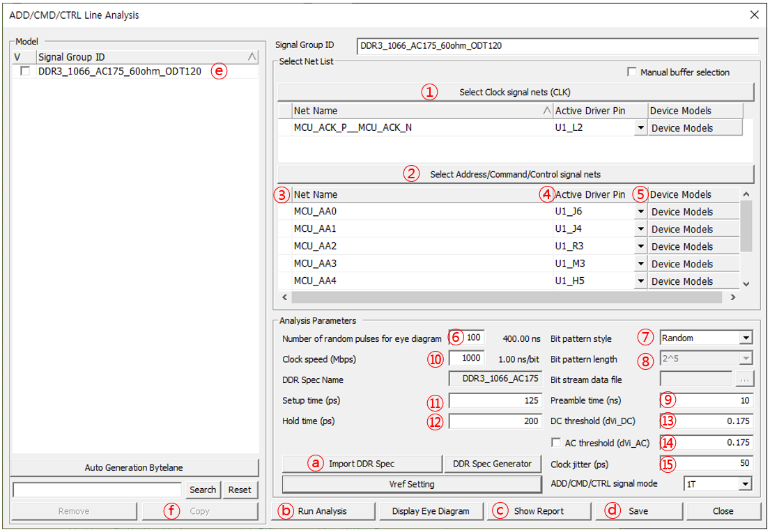This screenshot has height=532, width=770.
Task: Click the Clock jitter (ps) field
Action: 706,463
